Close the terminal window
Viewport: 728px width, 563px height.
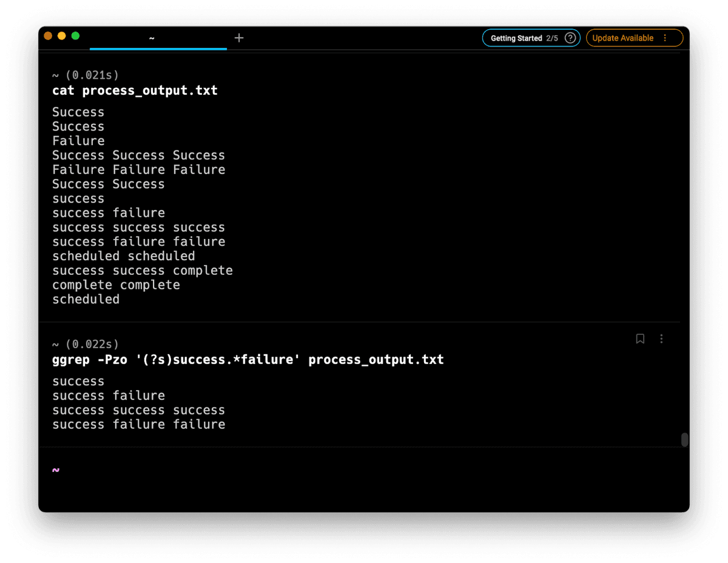tap(48, 36)
